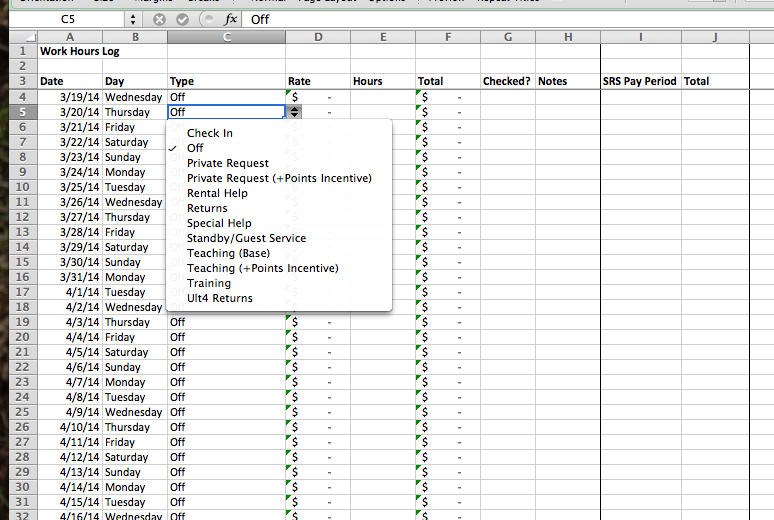This screenshot has height=520, width=774.
Task: Click the cancel entry button in formula bar
Action: click(159, 19)
